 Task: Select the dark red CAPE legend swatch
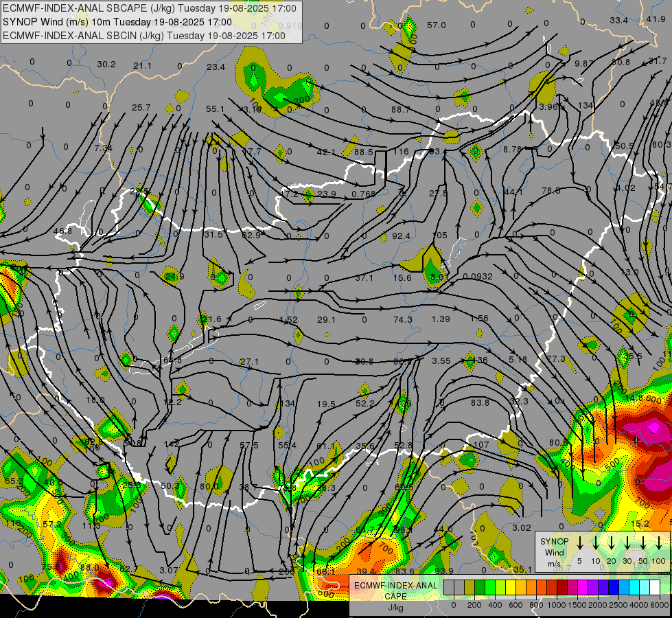(x=562, y=588)
